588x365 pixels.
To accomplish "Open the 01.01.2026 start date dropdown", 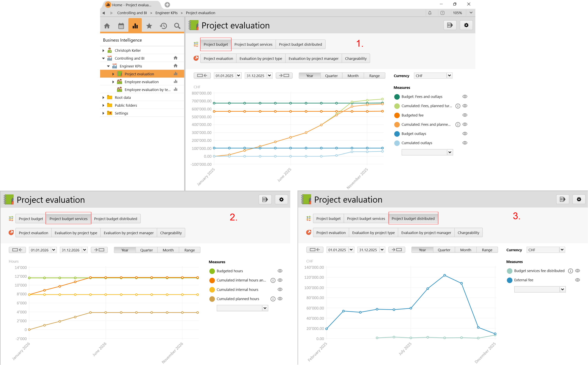I will tap(54, 250).
